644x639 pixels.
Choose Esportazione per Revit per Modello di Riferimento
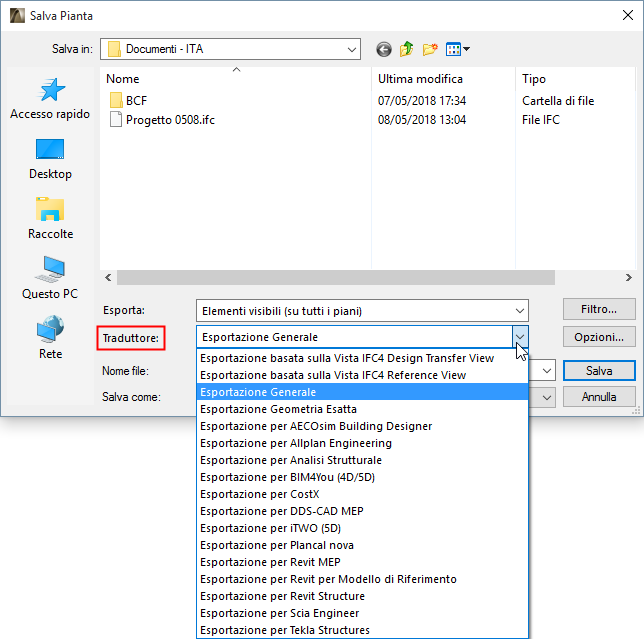tap(362, 579)
